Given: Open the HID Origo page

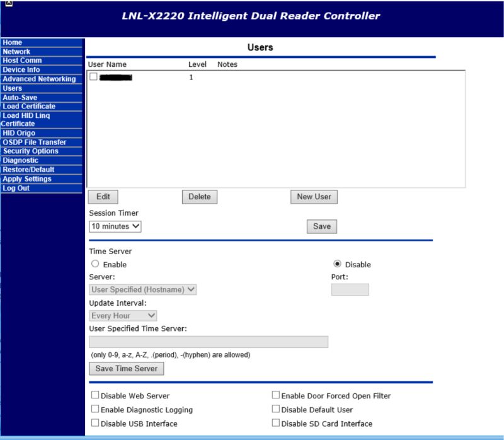Looking at the screenshot, I should point(19,132).
